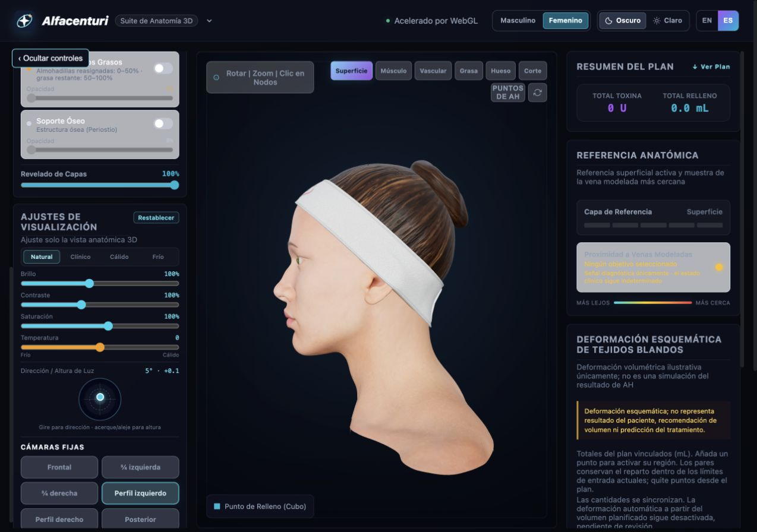Switch language to EN

pyautogui.click(x=706, y=21)
